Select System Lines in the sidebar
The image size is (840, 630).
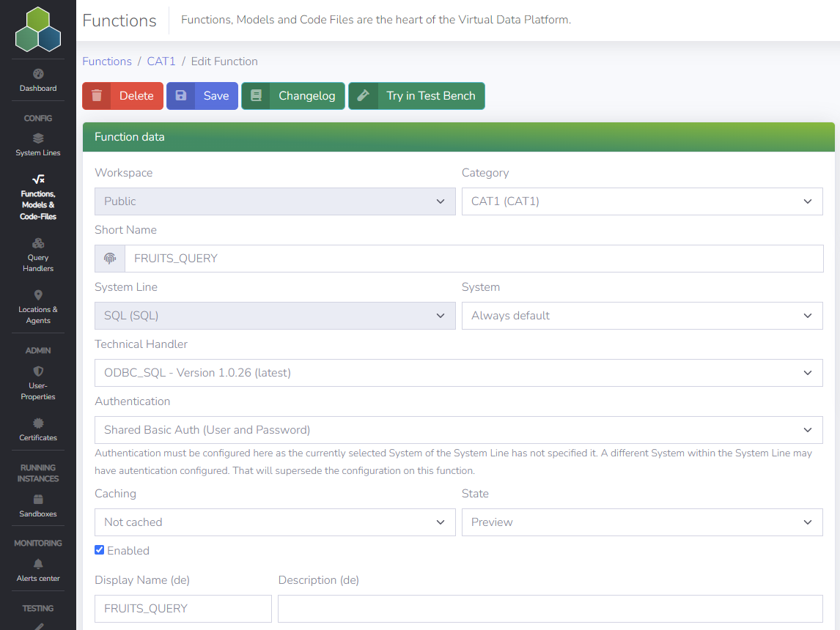pyautogui.click(x=37, y=144)
